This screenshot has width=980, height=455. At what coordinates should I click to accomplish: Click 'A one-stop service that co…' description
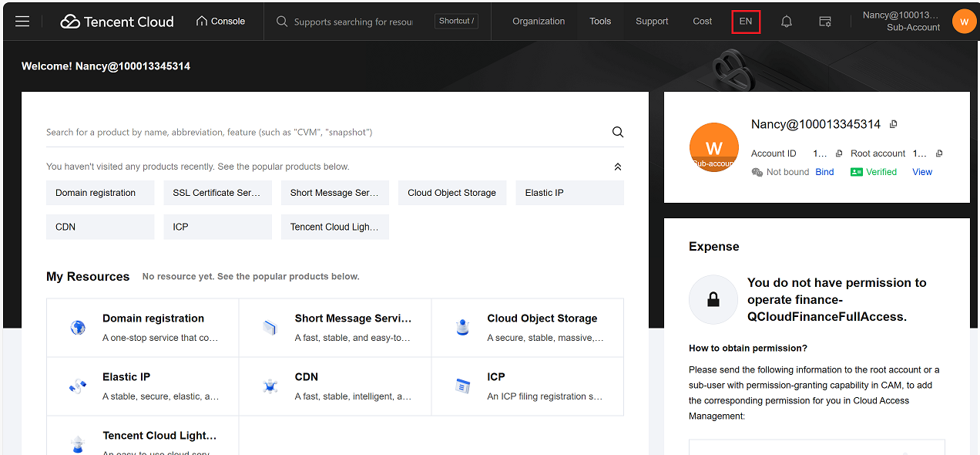point(160,338)
